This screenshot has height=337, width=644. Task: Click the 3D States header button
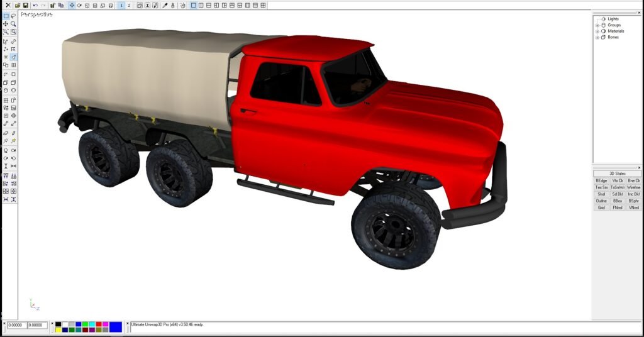pyautogui.click(x=617, y=174)
